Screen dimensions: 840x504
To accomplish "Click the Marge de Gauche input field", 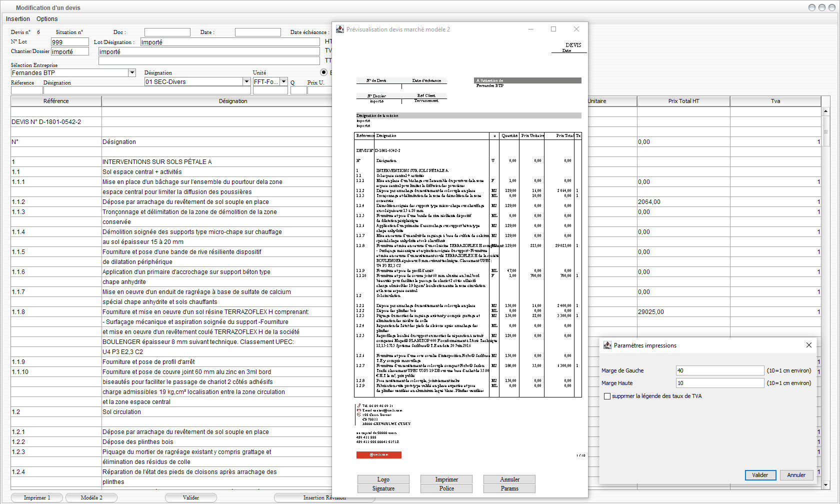I will [x=720, y=370].
